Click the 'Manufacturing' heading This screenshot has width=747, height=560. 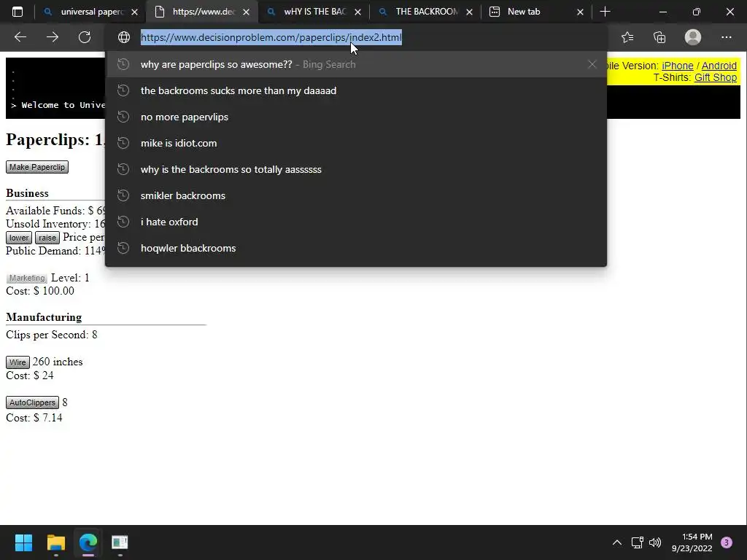pyautogui.click(x=44, y=317)
